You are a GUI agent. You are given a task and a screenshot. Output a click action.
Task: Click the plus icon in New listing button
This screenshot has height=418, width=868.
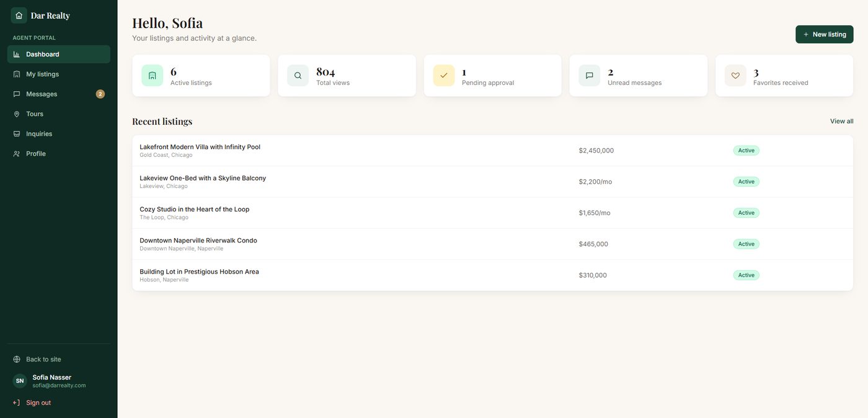806,35
